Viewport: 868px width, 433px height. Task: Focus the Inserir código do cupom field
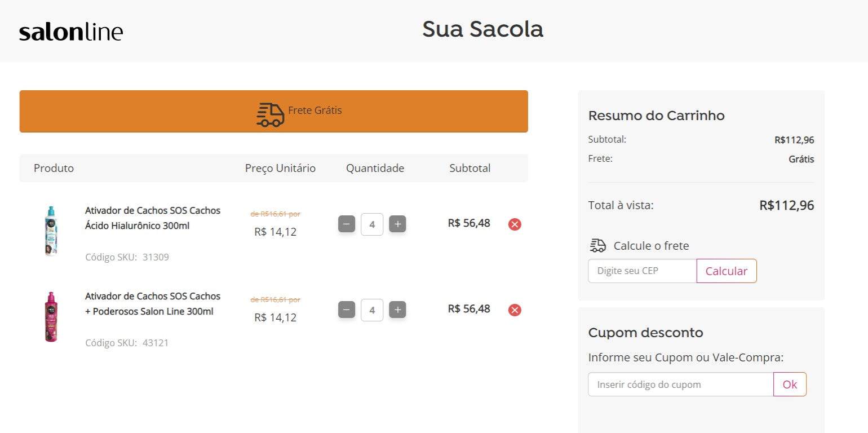[681, 385]
